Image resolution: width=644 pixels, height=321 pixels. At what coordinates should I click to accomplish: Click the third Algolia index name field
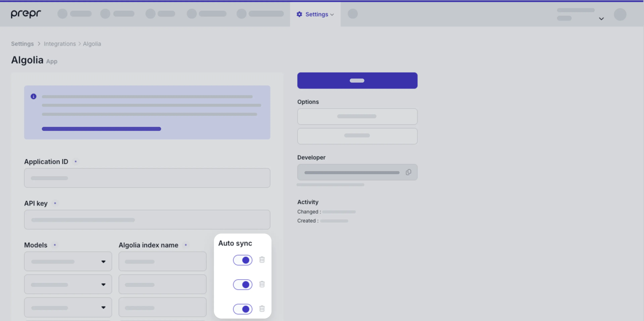tap(163, 308)
